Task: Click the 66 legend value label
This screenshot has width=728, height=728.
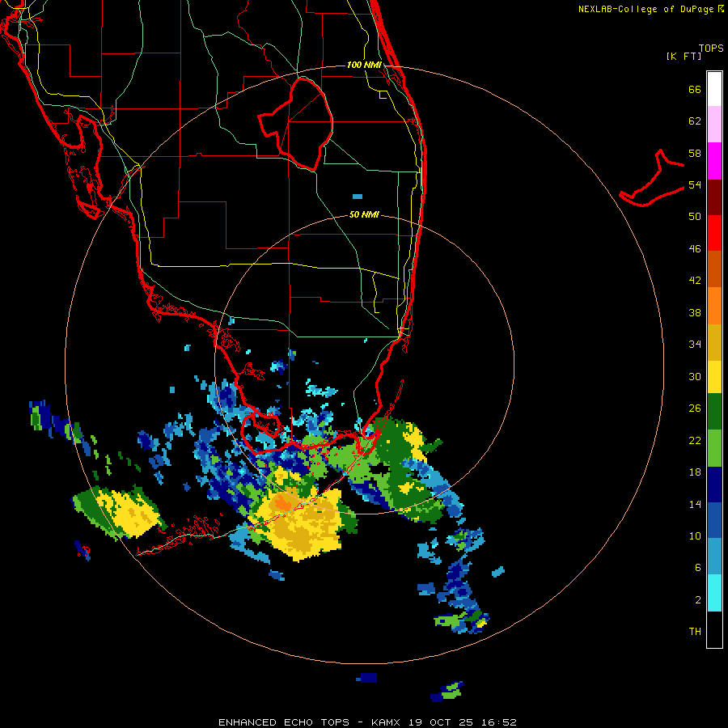Action: (695, 89)
